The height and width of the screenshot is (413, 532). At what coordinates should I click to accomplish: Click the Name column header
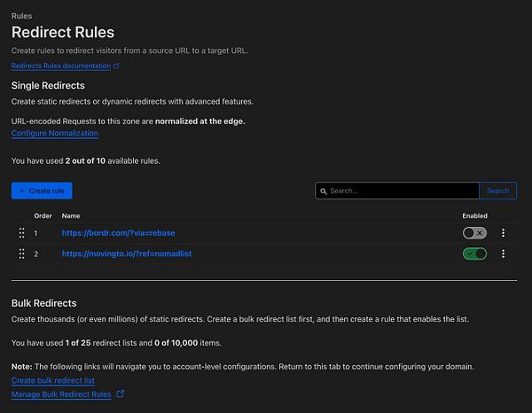[71, 215]
